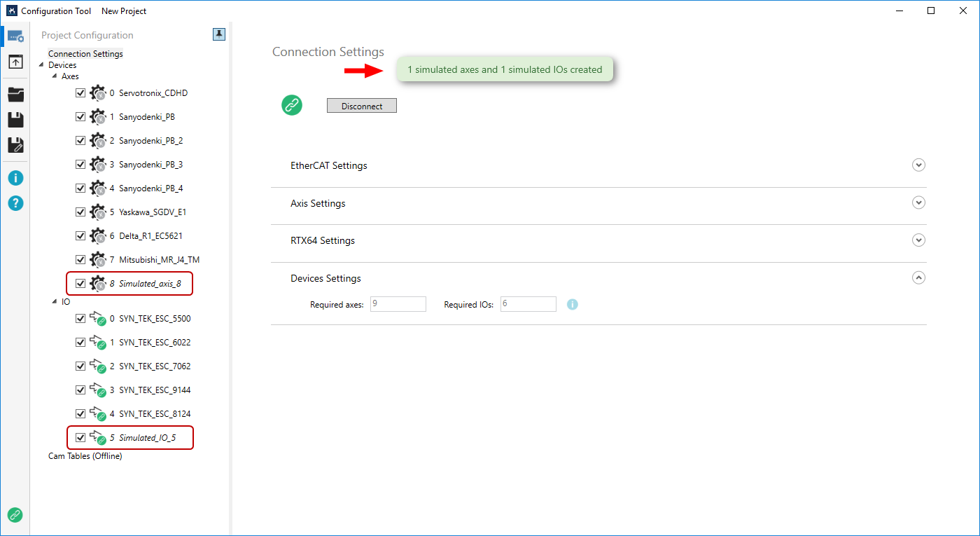
Task: Click the simulated axes created notification
Action: tap(505, 69)
